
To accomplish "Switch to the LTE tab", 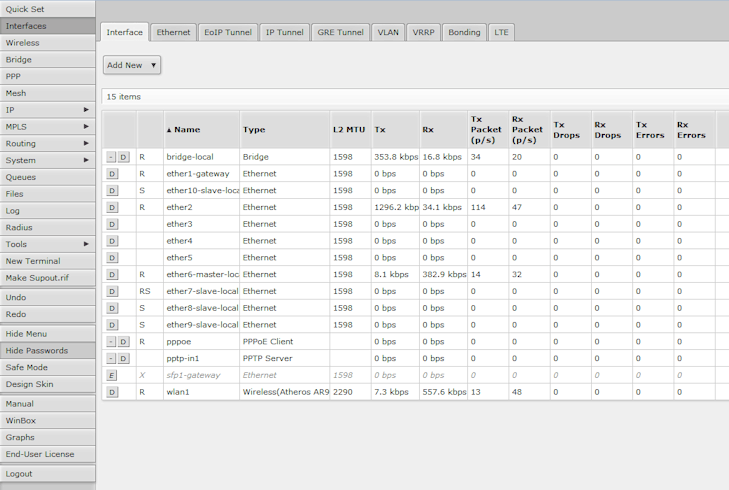I will (x=501, y=32).
